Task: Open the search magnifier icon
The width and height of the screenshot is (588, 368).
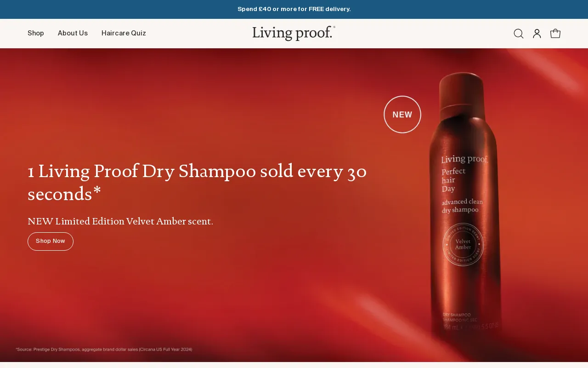Action: pos(519,34)
